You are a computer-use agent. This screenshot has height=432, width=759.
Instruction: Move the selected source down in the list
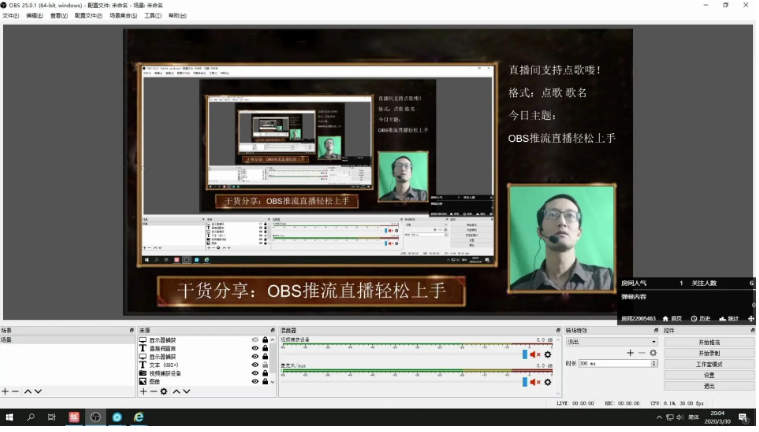[187, 391]
